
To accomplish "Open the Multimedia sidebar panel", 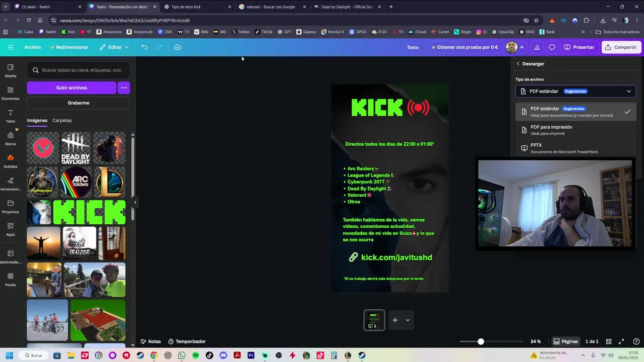I will click(x=11, y=257).
